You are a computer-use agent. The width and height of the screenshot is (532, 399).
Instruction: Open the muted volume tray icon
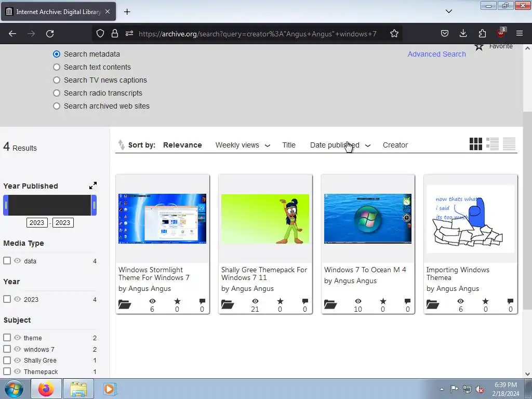tap(480, 390)
